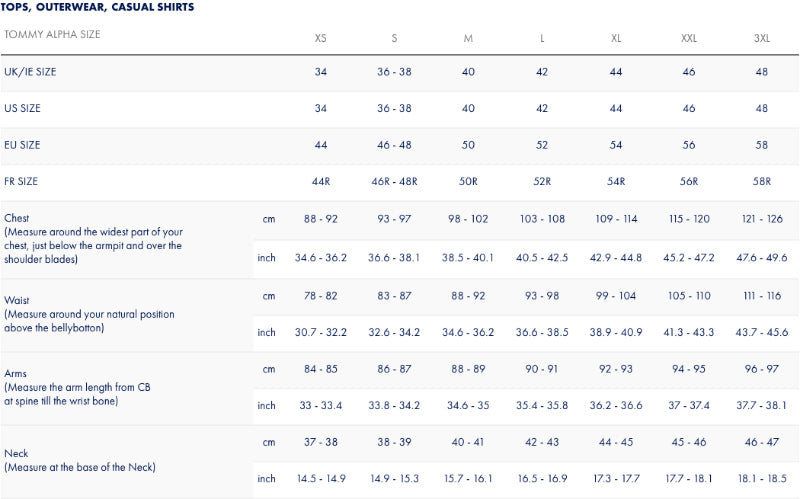The width and height of the screenshot is (800, 499).
Task: Click the XXL size column header
Action: [689, 38]
